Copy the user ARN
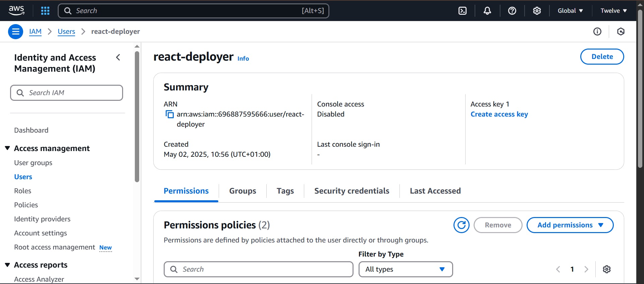Image resolution: width=644 pixels, height=284 pixels. pos(170,114)
